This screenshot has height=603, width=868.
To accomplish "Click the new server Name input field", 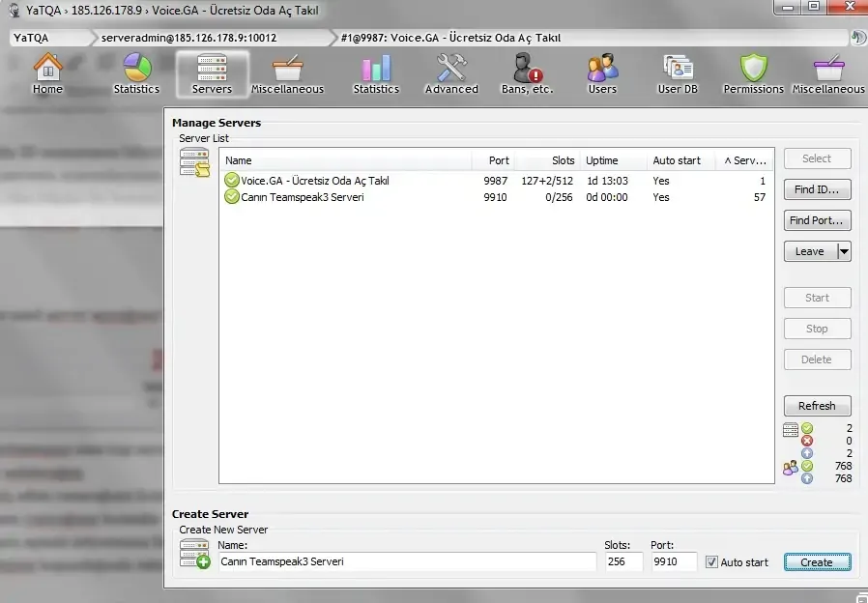I will [406, 562].
